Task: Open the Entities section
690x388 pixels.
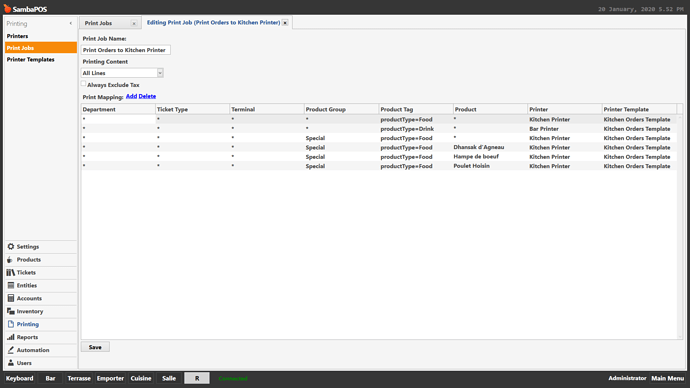Action: point(41,286)
